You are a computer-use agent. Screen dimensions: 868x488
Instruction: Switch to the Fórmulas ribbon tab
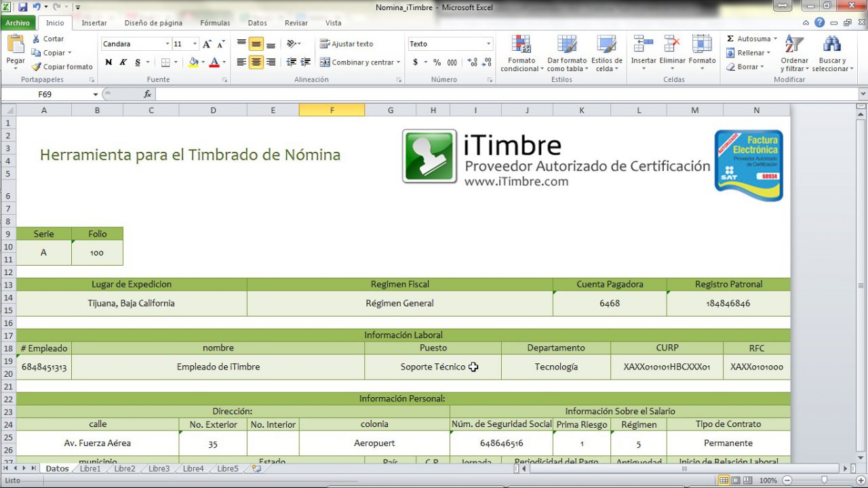(x=215, y=22)
